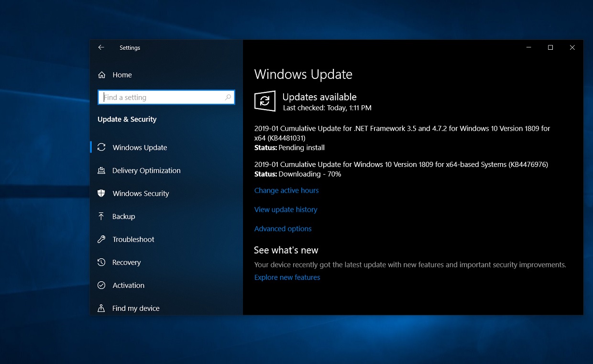Click the Windows Update sync icon in sidebar
This screenshot has width=593, height=364.
(101, 147)
